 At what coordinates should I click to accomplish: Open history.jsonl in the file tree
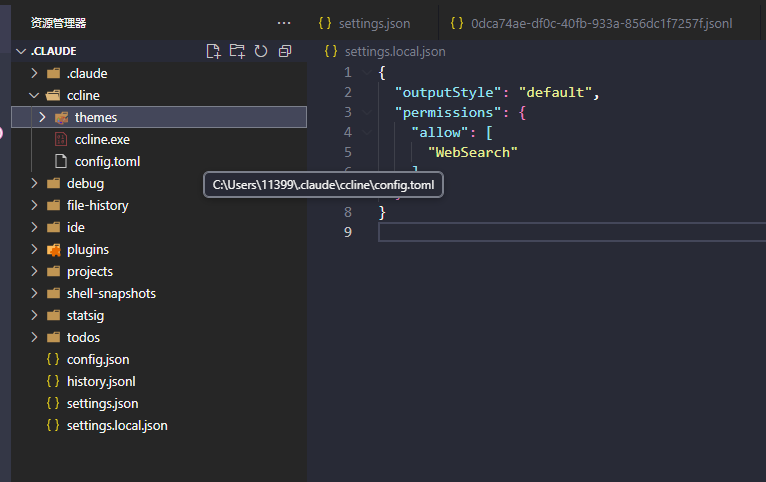pos(101,381)
